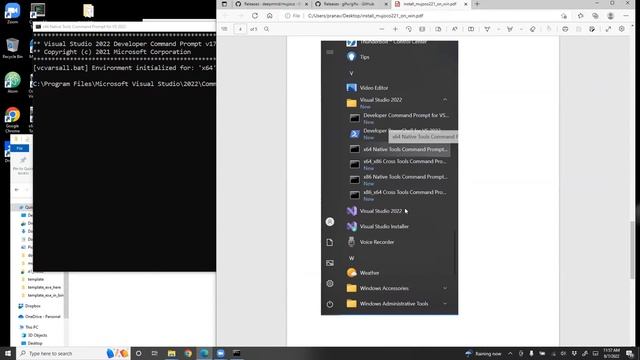This screenshot has width=640, height=360.
Task: Switch to Edge in the taskbar
Action: 204,353
